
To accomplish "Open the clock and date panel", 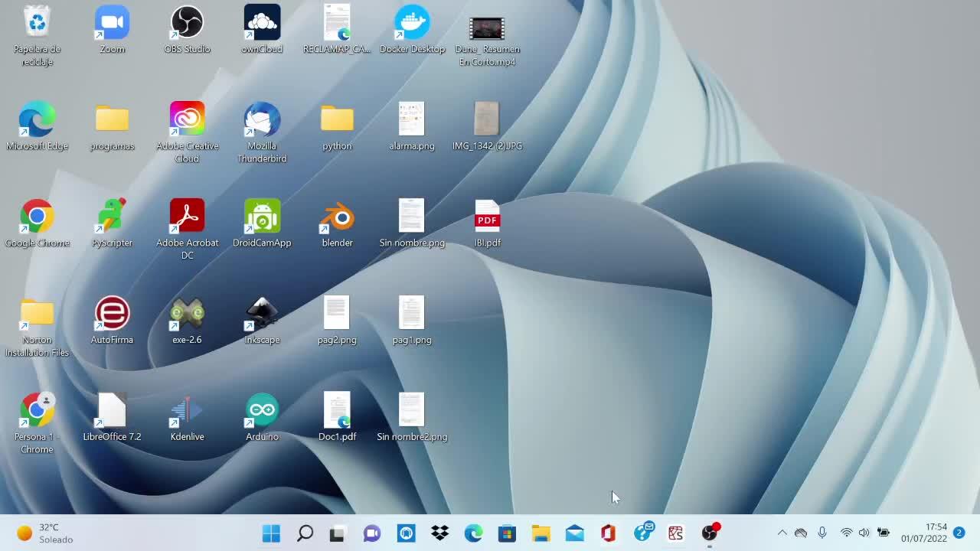I will click(x=923, y=533).
